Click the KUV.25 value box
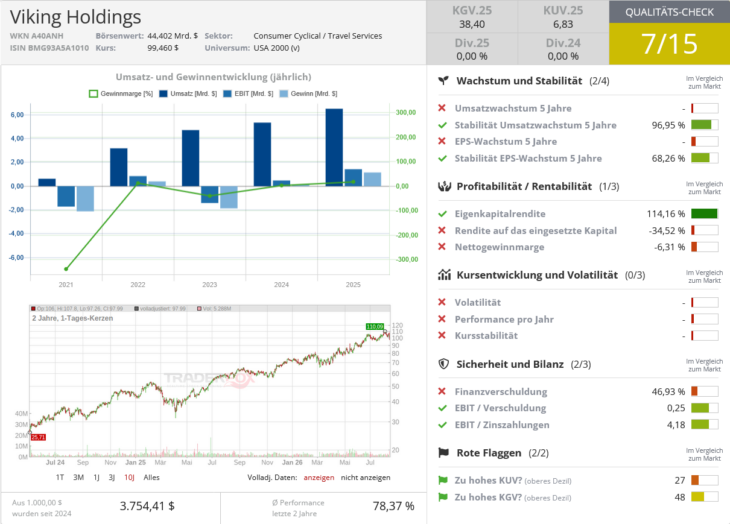 coord(563,17)
